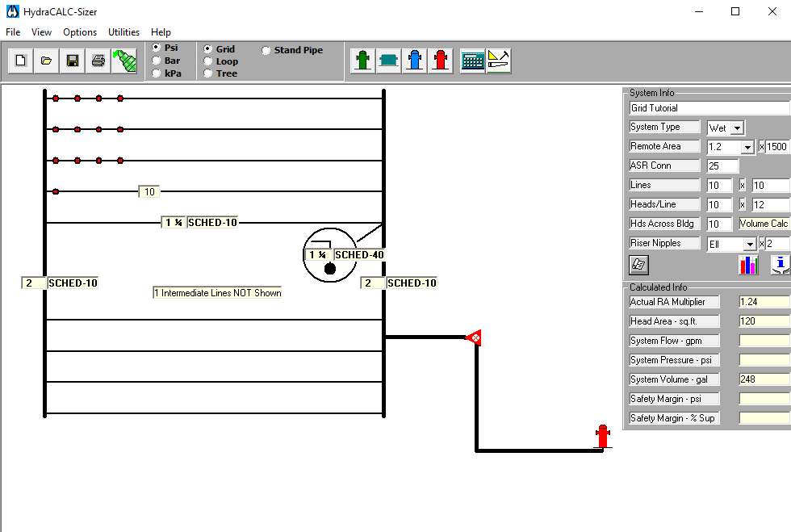
Task: Click the 2 SCHED-10 label on left main
Action: tap(61, 283)
